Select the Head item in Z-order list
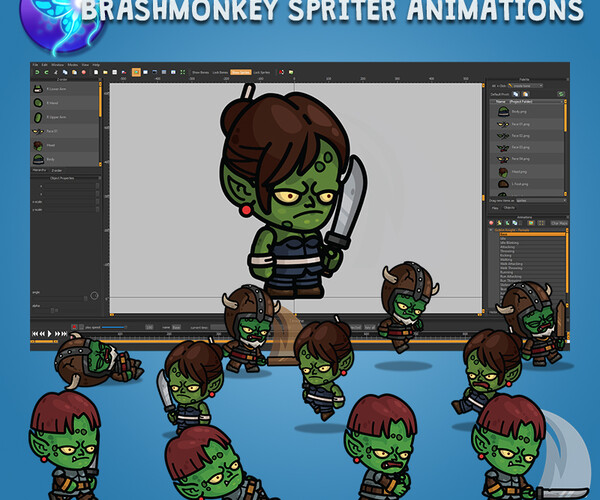Viewport: 600px width, 500px height. click(65, 145)
